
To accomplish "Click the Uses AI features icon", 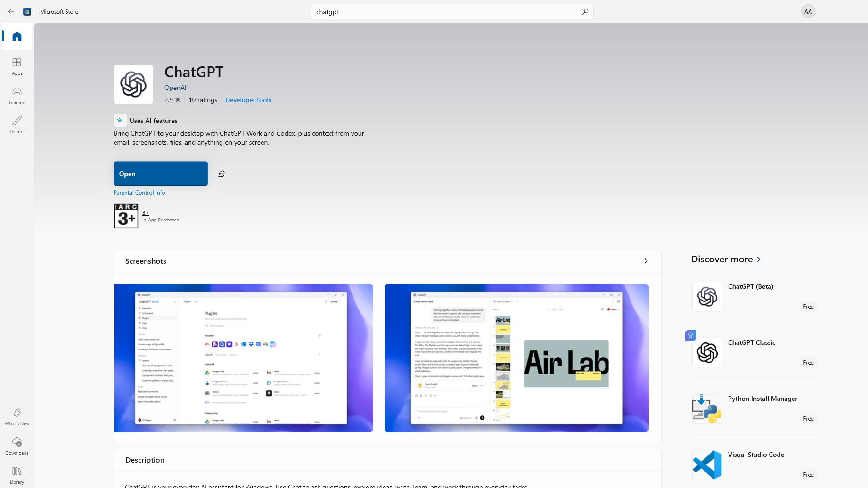I will (x=120, y=120).
